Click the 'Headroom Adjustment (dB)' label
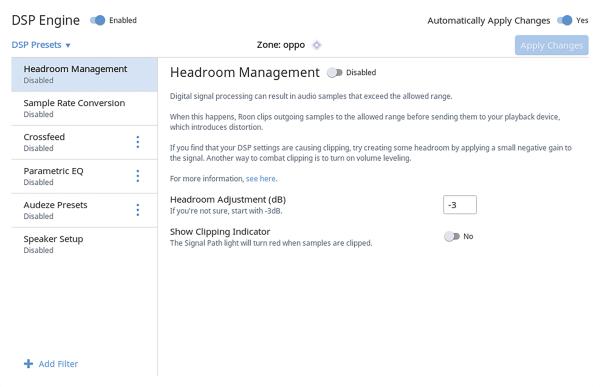 click(x=228, y=199)
